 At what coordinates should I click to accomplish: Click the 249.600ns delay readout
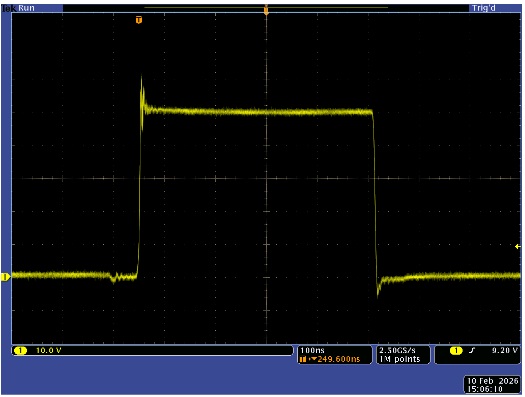pyautogui.click(x=339, y=359)
